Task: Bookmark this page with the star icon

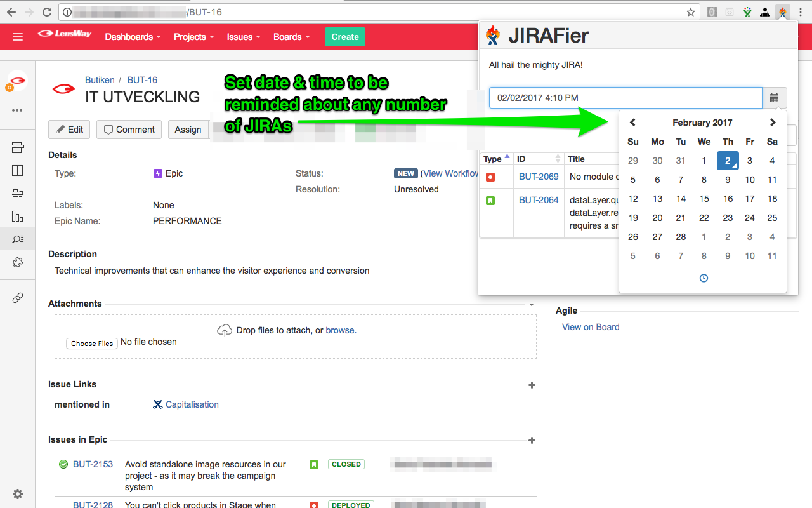Action: [x=691, y=12]
